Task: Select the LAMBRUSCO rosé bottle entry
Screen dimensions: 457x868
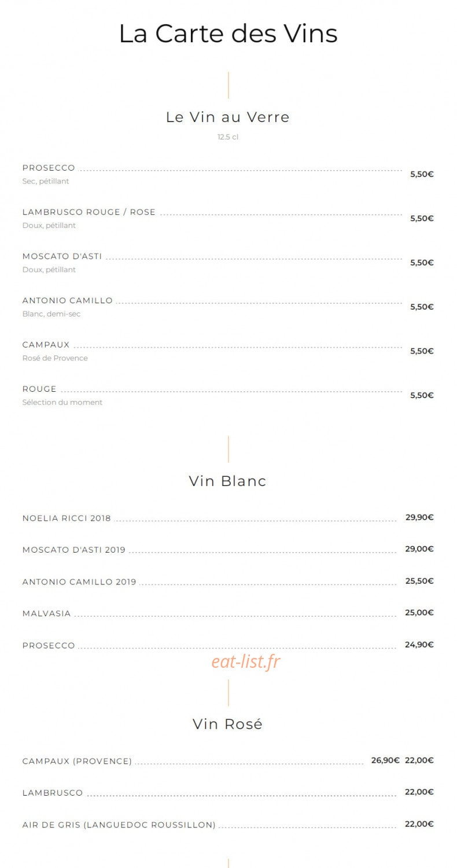Action: pos(228,793)
